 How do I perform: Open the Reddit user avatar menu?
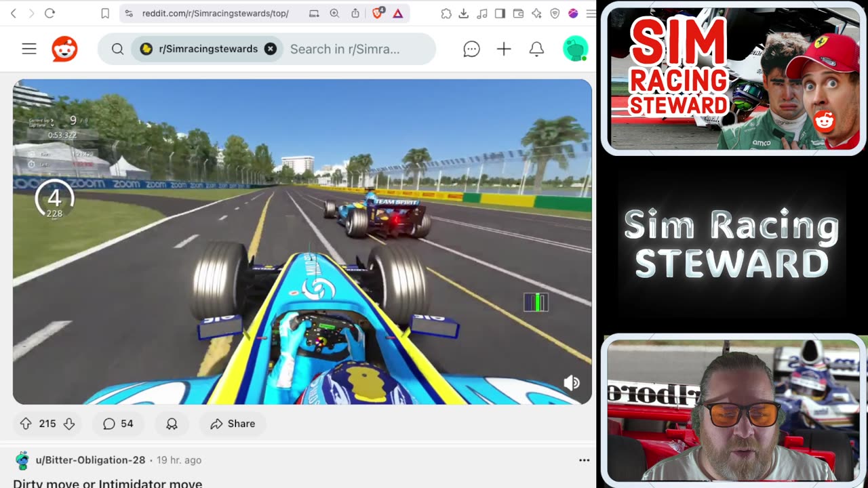(x=575, y=49)
